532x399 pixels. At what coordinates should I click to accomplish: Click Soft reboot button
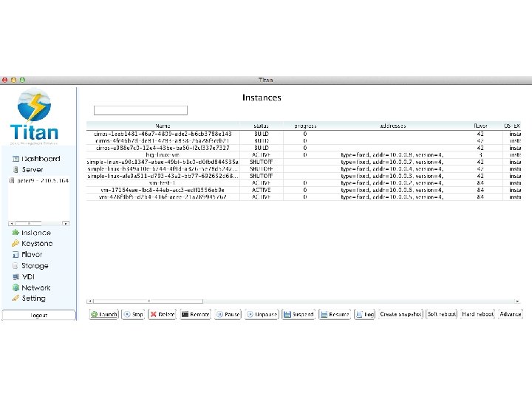[442, 314]
